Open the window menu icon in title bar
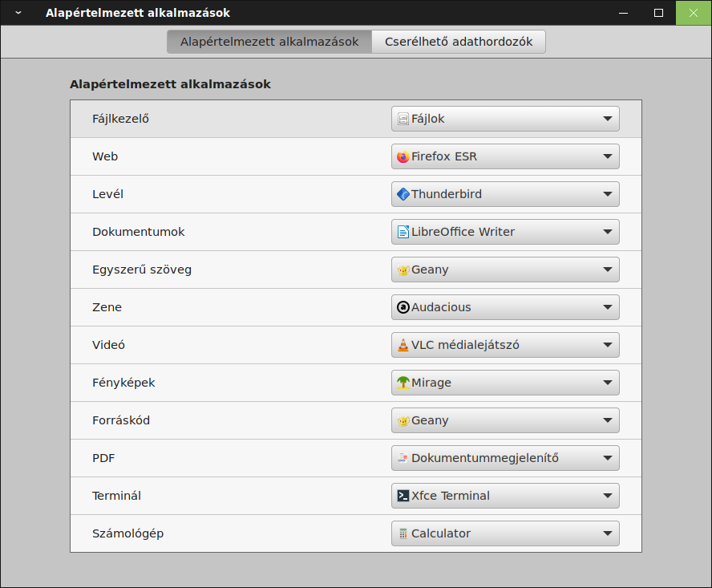The height and width of the screenshot is (588, 712). pyautogui.click(x=18, y=13)
